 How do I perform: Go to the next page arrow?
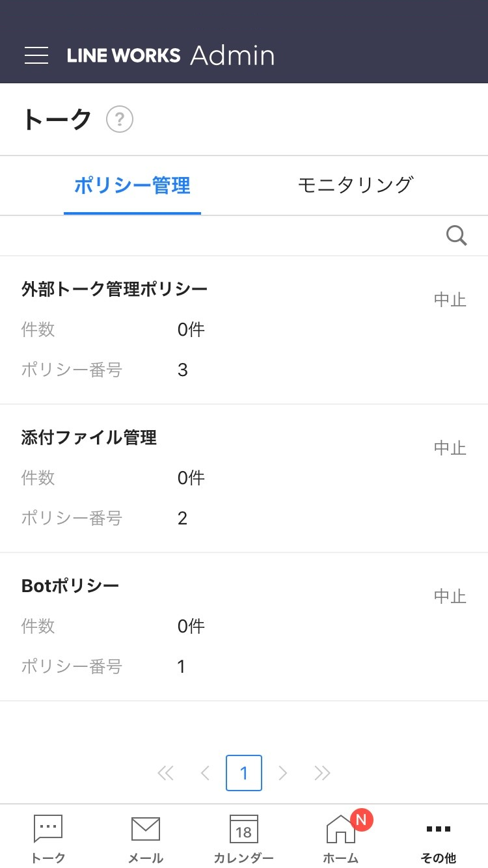283,773
